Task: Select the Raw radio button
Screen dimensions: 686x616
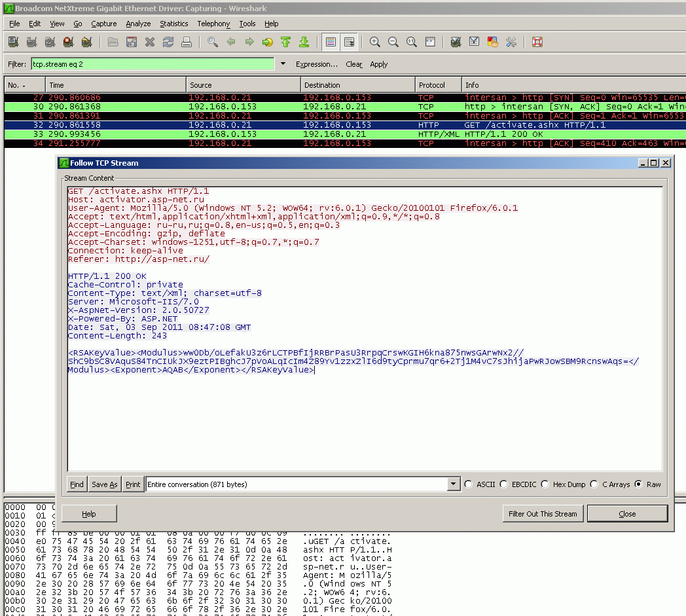Action: 638,484
